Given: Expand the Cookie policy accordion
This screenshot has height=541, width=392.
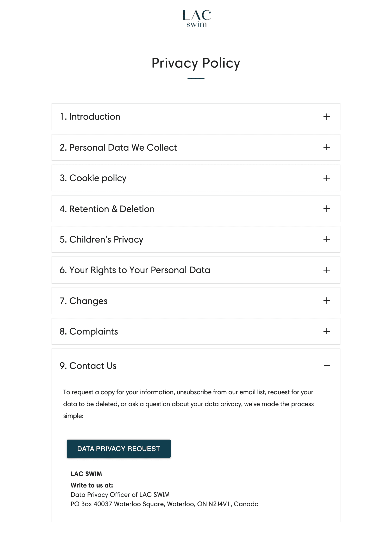Looking at the screenshot, I should coord(327,178).
